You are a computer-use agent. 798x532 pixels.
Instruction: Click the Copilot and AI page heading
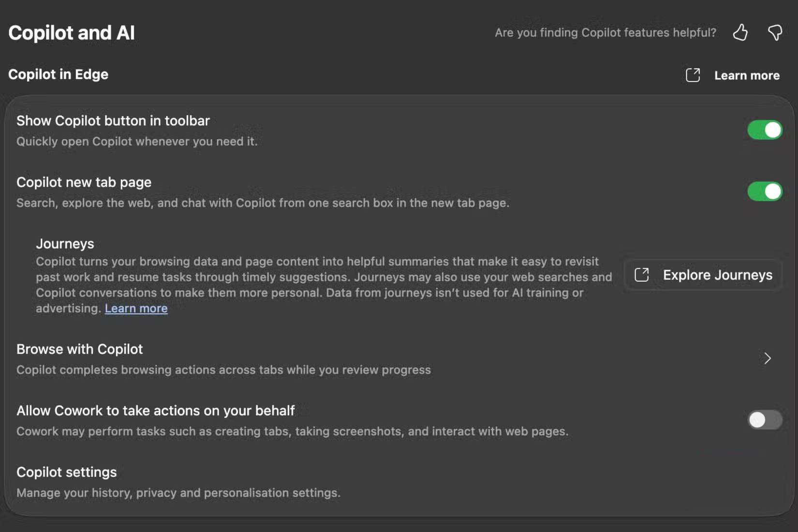coord(72,33)
